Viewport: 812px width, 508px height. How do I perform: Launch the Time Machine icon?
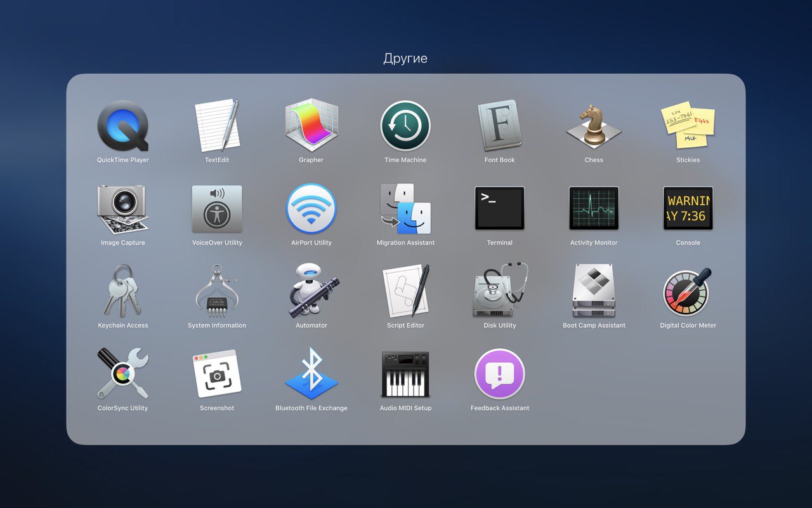(405, 126)
